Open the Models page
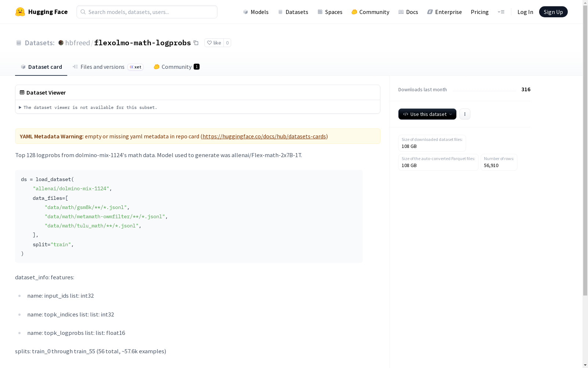 point(256,12)
